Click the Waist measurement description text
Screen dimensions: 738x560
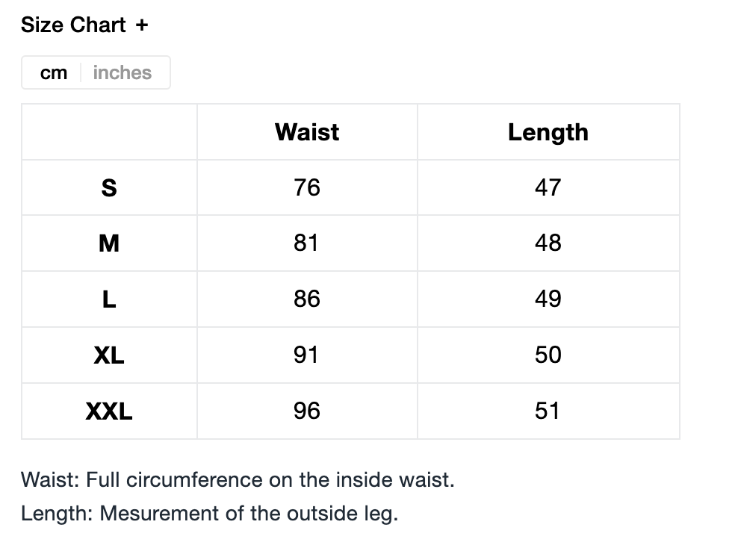(238, 479)
